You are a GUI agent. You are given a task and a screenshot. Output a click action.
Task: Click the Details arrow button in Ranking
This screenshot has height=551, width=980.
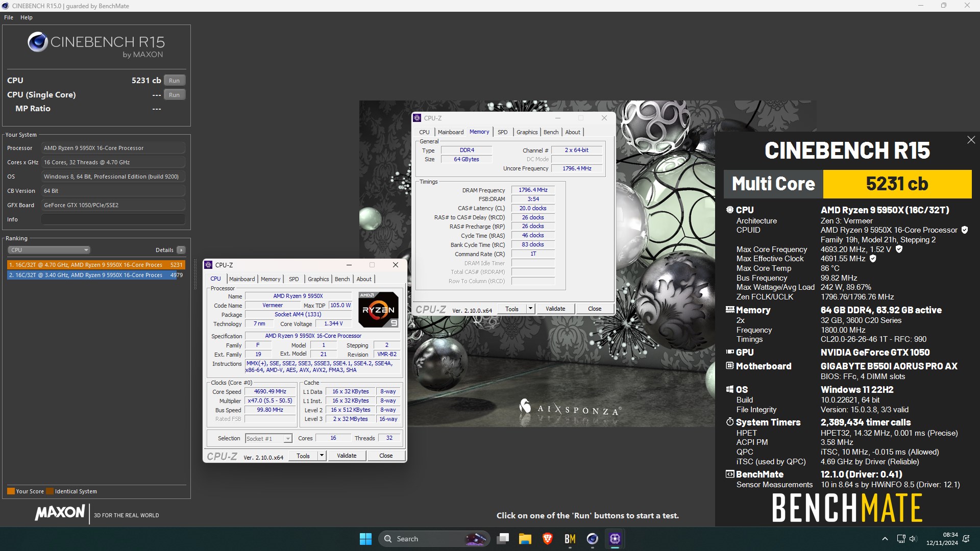[x=181, y=250]
